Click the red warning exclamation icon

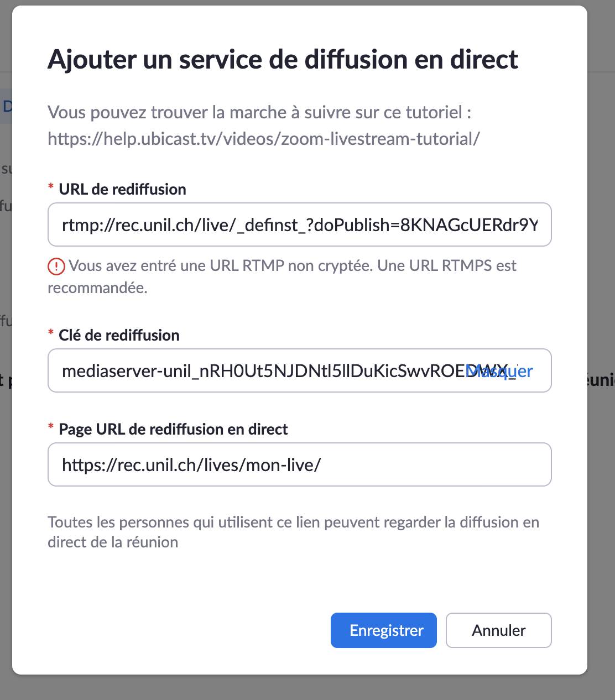[x=56, y=267]
